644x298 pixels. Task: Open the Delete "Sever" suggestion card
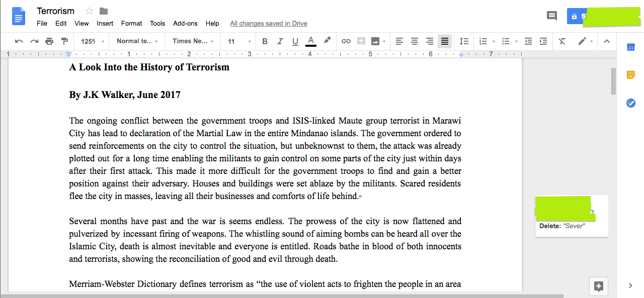point(572,216)
